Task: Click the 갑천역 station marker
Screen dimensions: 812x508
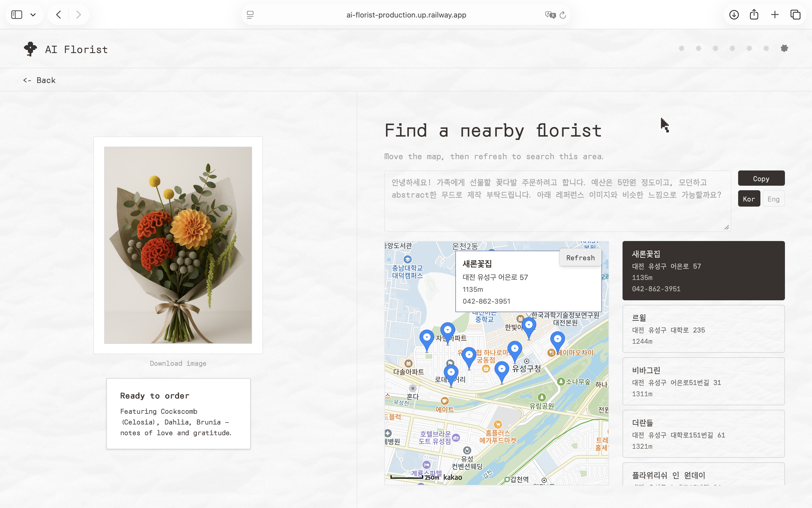Action: click(x=507, y=479)
